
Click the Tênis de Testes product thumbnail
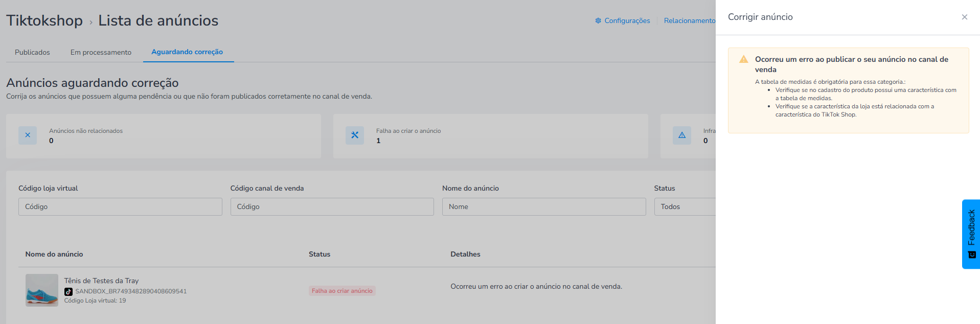[42, 290]
